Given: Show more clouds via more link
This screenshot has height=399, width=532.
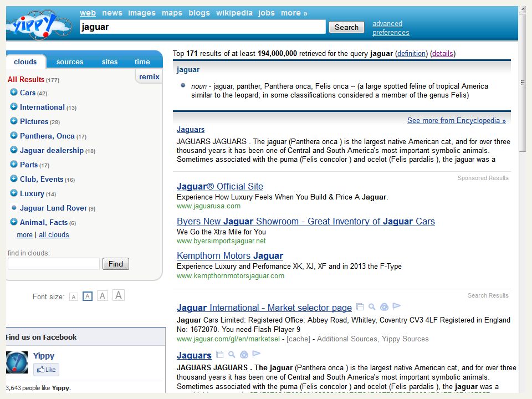Looking at the screenshot, I should pyautogui.click(x=24, y=234).
